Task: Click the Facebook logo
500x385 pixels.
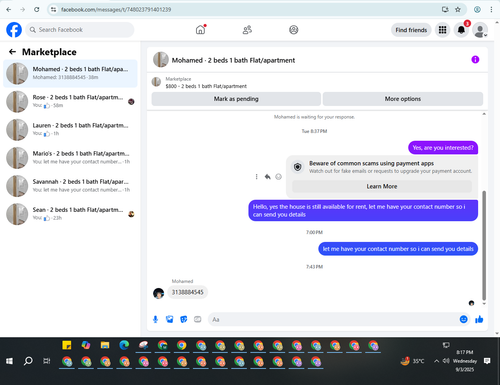Action: pyautogui.click(x=14, y=30)
